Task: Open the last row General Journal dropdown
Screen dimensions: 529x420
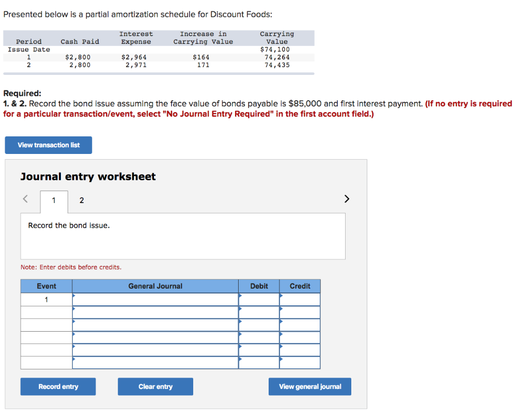Action: pyautogui.click(x=155, y=363)
